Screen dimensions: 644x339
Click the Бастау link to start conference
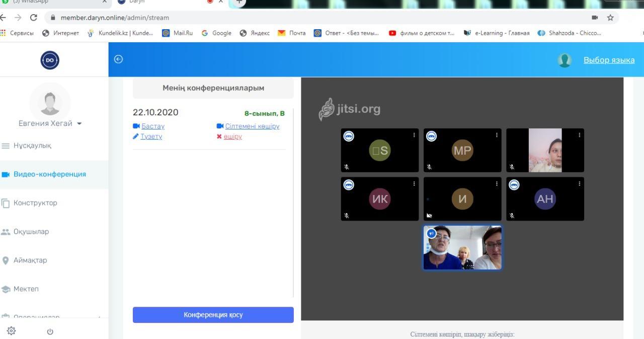pos(152,126)
